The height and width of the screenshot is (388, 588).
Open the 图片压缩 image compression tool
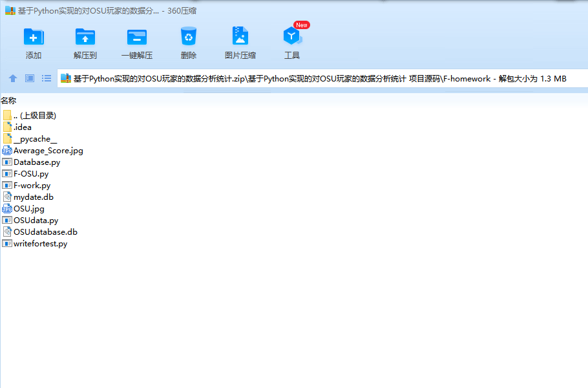[x=240, y=36]
